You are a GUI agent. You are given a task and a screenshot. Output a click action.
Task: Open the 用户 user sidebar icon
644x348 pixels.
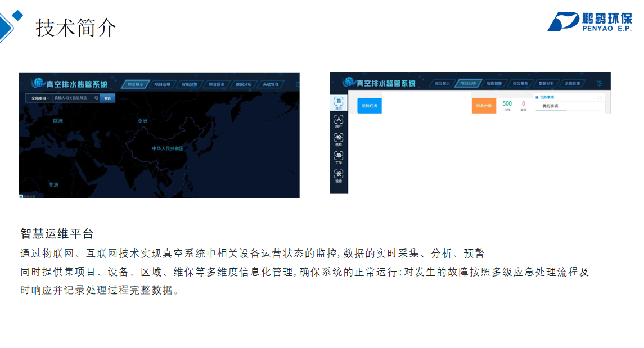[339, 121]
